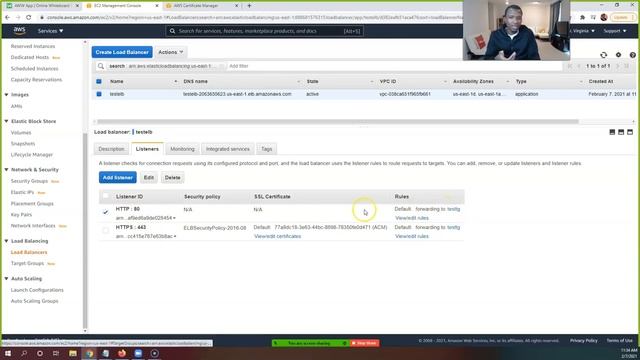Click the Delete listener button
This screenshot has width=640, height=360.
click(x=173, y=178)
